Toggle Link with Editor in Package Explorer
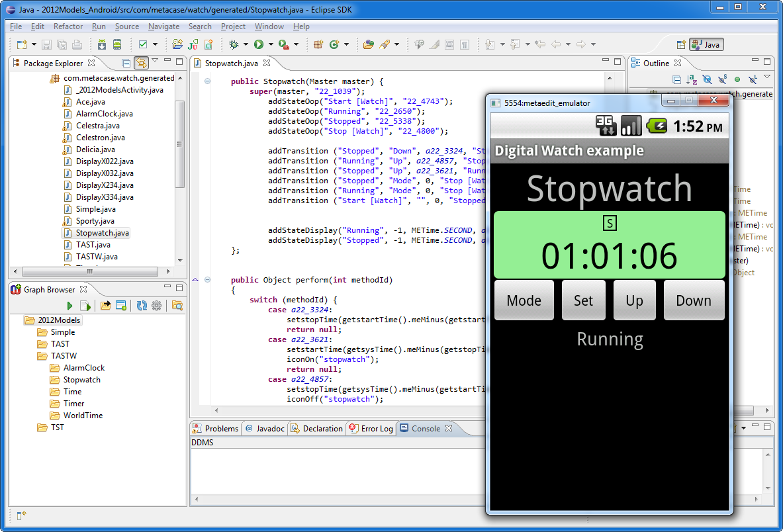783x532 pixels. [141, 63]
